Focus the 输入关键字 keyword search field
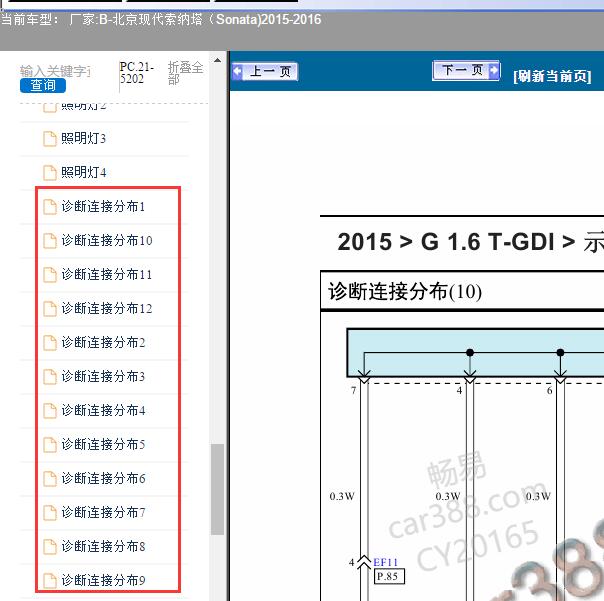 [55, 71]
